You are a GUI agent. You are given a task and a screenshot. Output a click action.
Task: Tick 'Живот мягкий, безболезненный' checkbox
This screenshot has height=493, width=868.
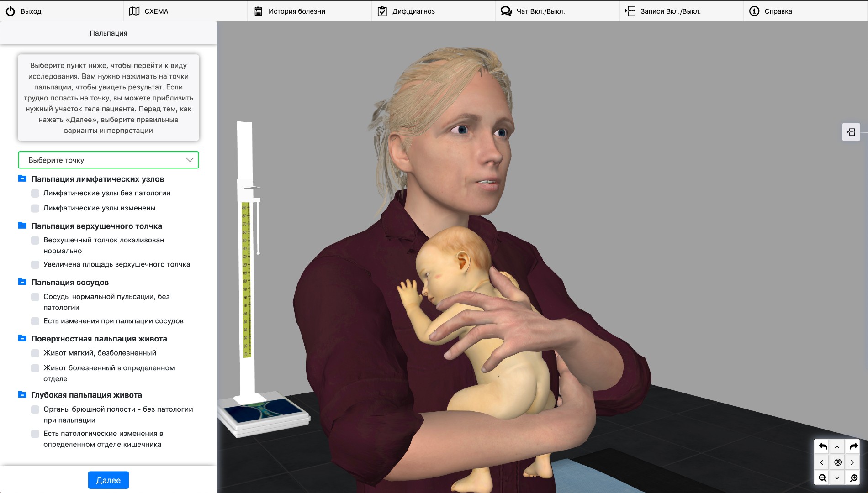(35, 353)
